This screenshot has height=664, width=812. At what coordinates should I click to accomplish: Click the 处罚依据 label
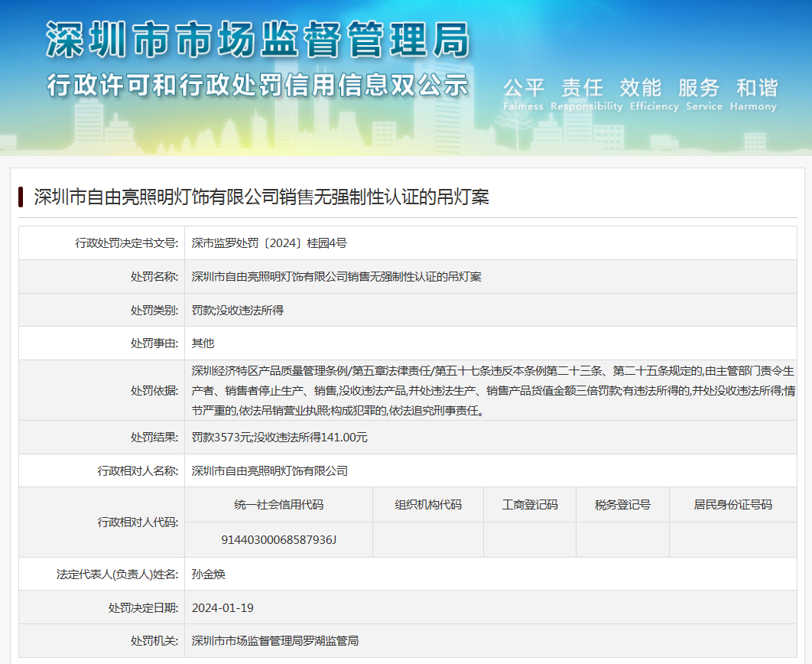(154, 391)
